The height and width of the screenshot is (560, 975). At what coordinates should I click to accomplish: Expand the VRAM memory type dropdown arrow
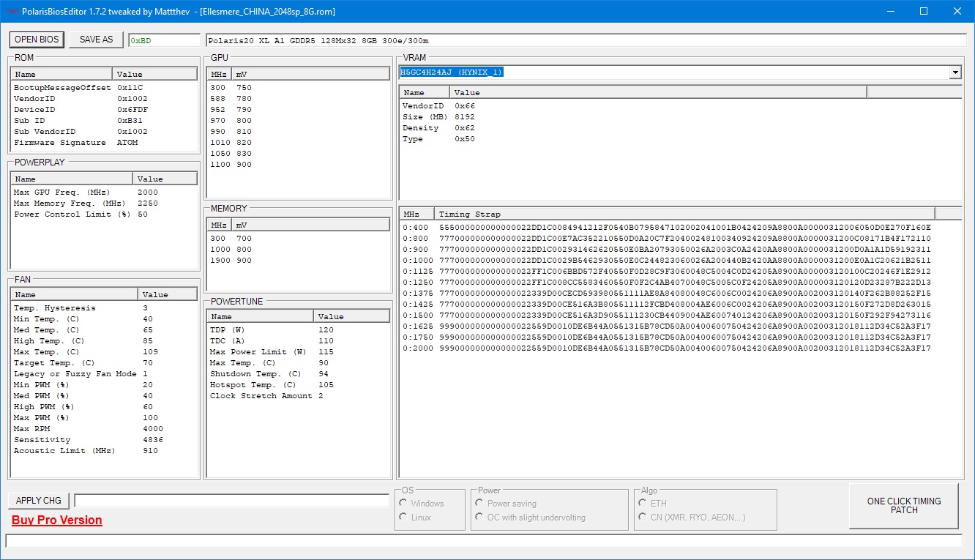point(955,72)
